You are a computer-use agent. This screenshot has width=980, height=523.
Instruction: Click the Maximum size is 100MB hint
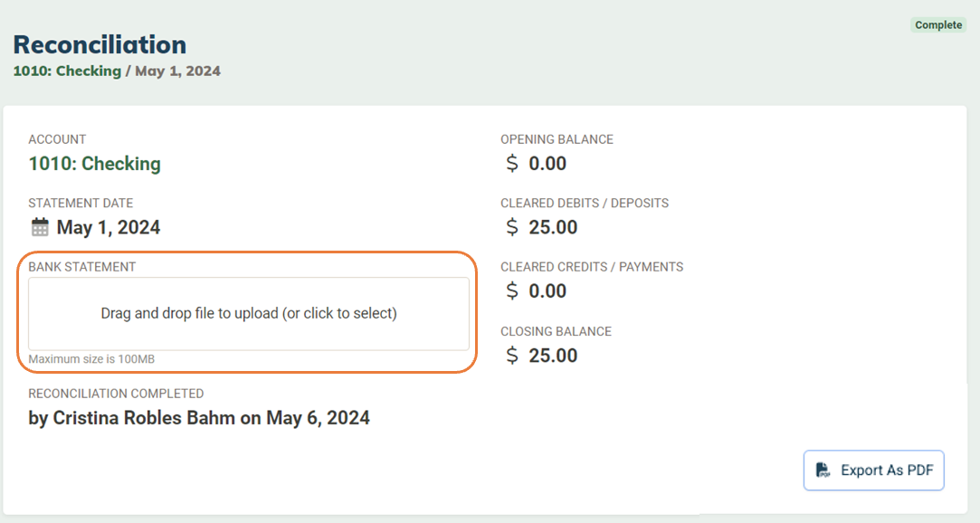(x=91, y=359)
